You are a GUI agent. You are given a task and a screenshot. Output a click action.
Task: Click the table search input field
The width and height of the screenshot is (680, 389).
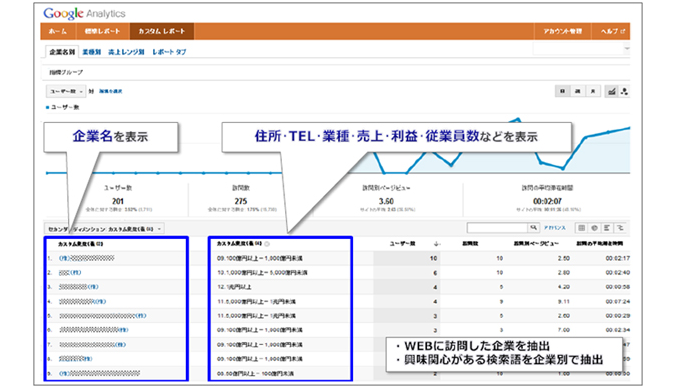tap(497, 228)
